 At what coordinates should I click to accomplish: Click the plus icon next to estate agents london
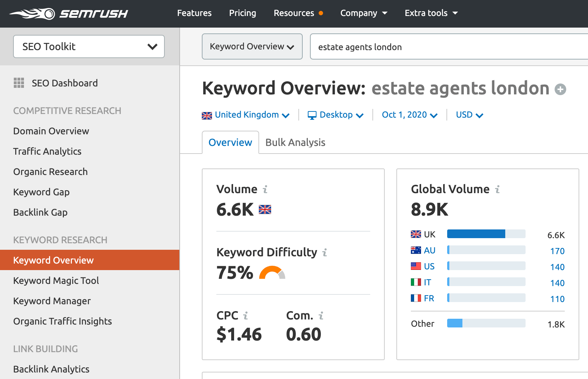(x=560, y=89)
